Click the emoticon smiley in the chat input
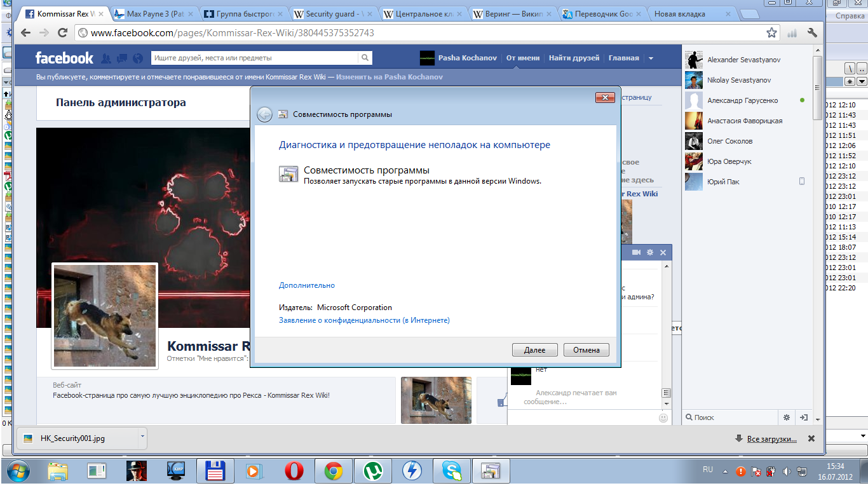The width and height of the screenshot is (868, 488). click(x=663, y=418)
